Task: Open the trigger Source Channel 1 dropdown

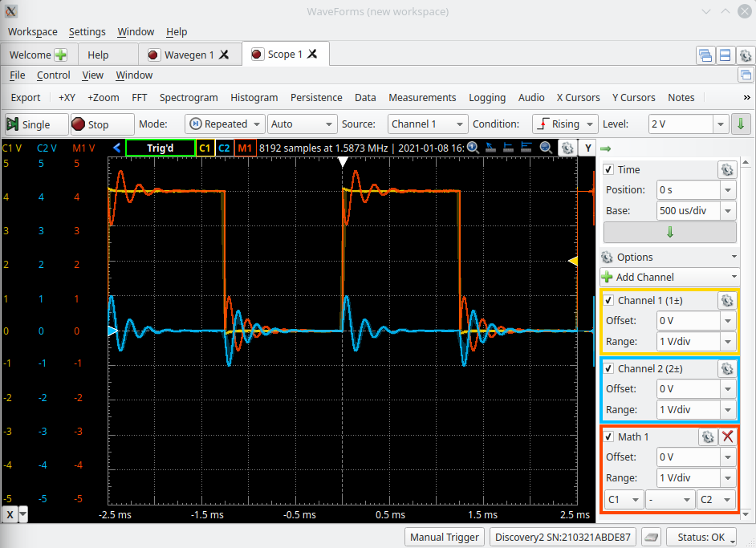Action: 428,124
